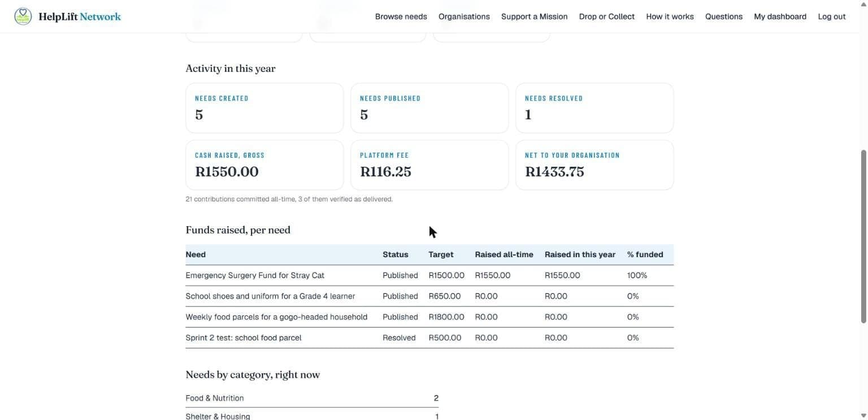868x420 pixels.
Task: Log out using the header link
Action: tap(831, 16)
